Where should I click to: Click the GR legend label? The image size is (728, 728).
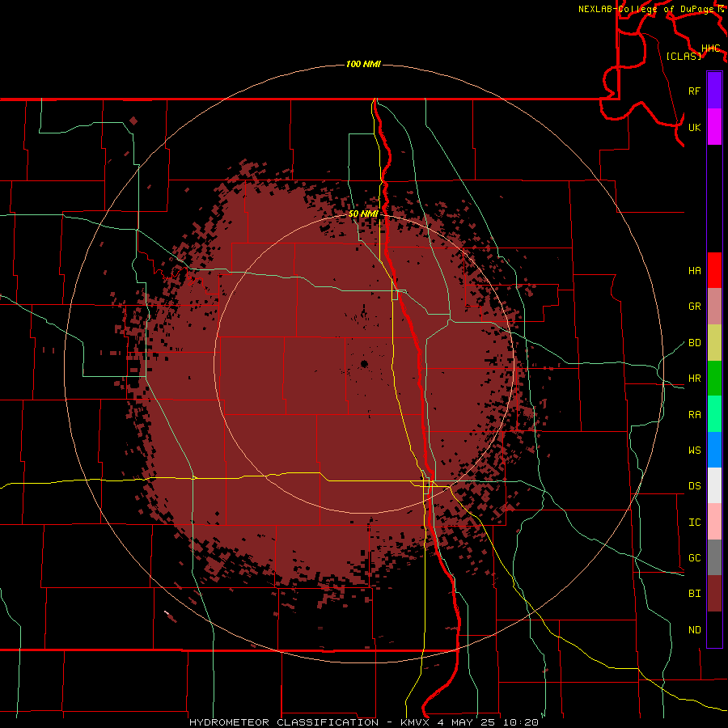coord(694,307)
